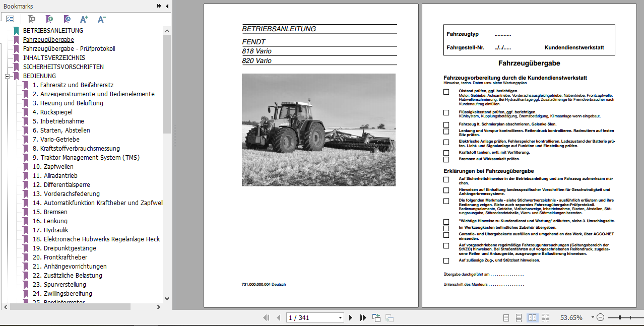Screen dimensions: 644x326
Task: Expand the Bookmarks panel with double arrow
Action: 159,6
